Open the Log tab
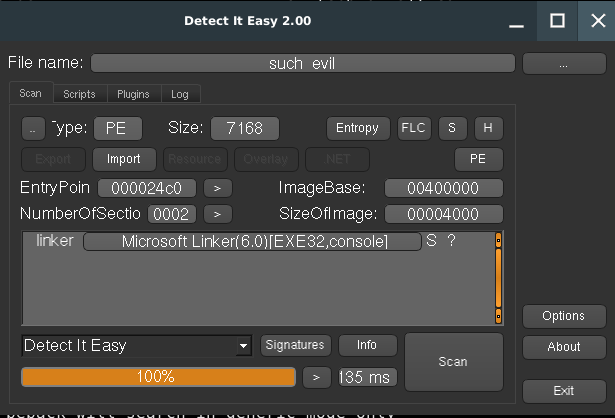 click(x=180, y=94)
